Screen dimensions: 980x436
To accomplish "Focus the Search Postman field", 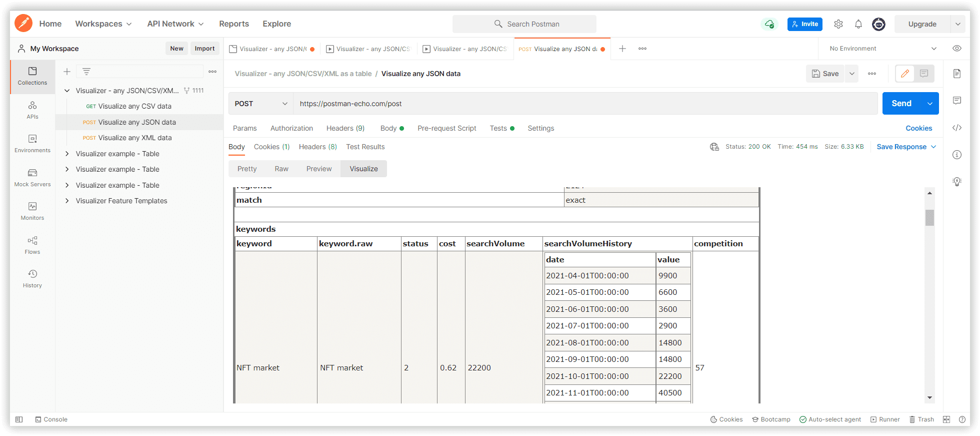I will (x=524, y=24).
